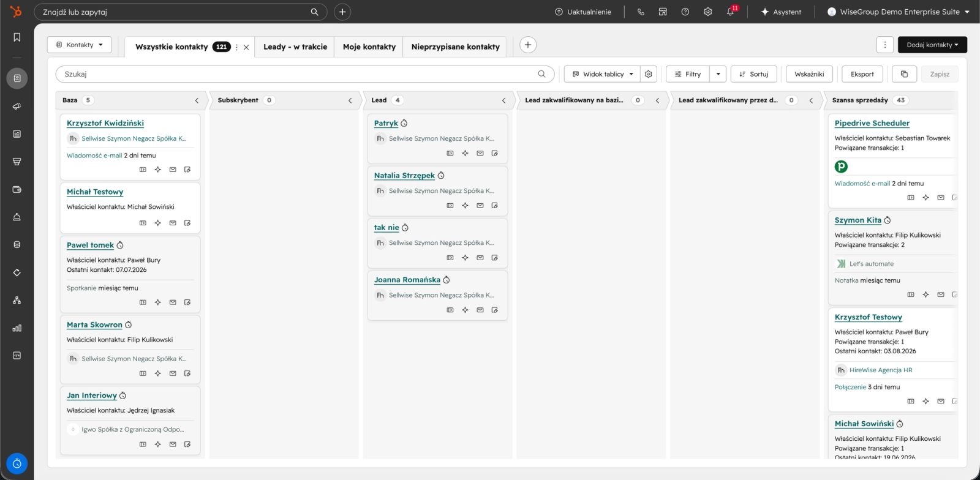Click the clone view copy icon
Viewport: 980px width, 480px height.
click(904, 74)
